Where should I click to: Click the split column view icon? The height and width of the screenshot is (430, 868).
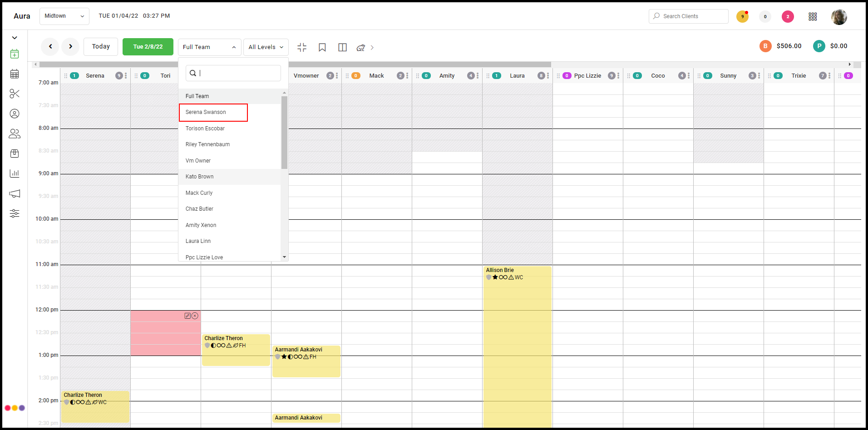click(x=343, y=47)
